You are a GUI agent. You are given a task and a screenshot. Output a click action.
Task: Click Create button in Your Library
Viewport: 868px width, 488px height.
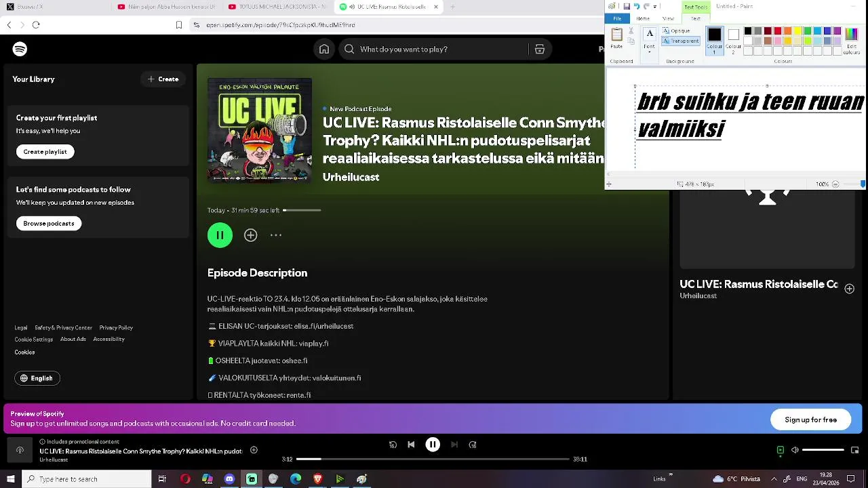163,79
